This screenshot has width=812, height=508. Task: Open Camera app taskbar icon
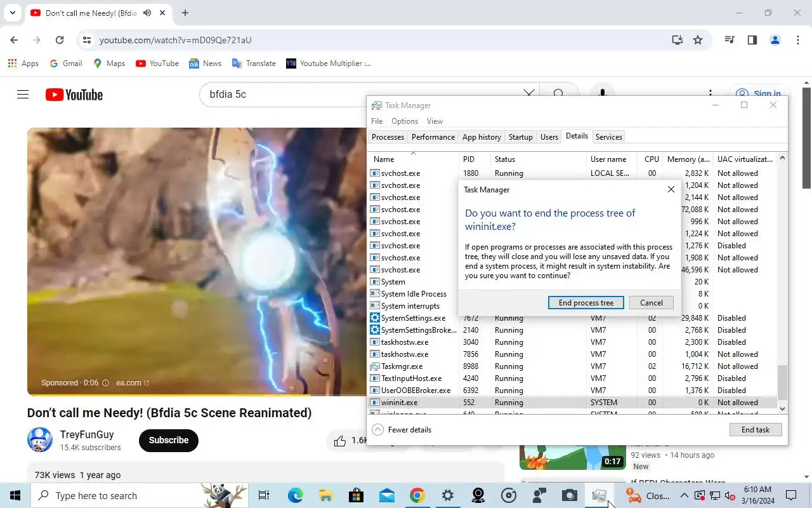(570, 495)
